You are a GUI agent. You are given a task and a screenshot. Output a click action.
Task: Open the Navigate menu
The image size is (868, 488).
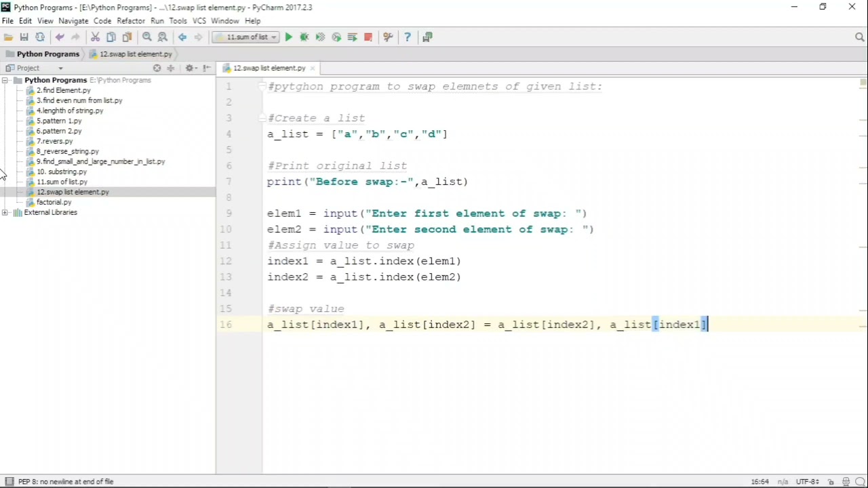(x=73, y=21)
